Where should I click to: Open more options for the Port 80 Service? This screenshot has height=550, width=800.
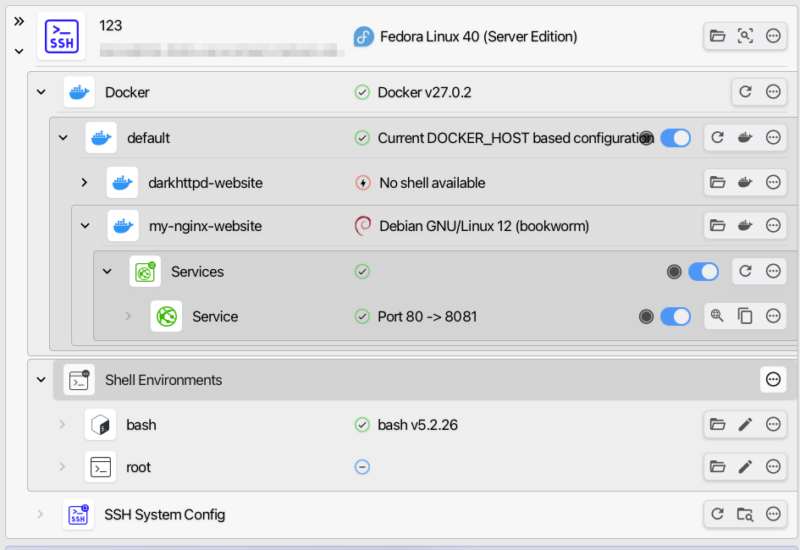773,316
